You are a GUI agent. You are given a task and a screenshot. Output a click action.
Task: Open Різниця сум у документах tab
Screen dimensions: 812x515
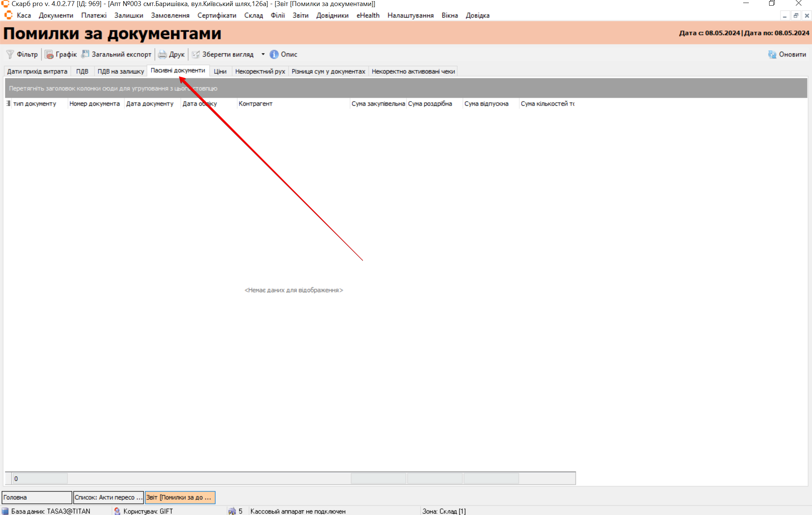coord(328,72)
